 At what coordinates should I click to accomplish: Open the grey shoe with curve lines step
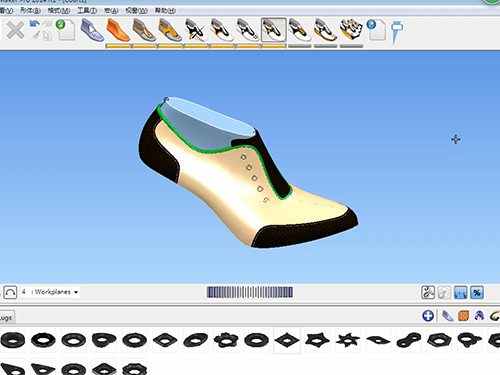click(144, 30)
